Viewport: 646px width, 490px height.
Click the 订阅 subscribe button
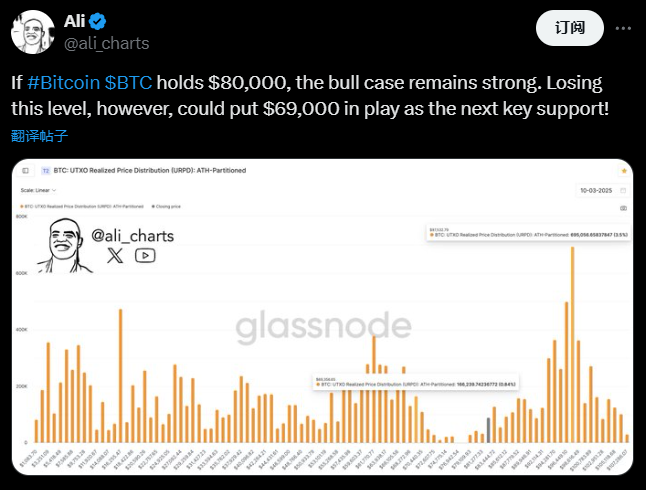[x=570, y=28]
